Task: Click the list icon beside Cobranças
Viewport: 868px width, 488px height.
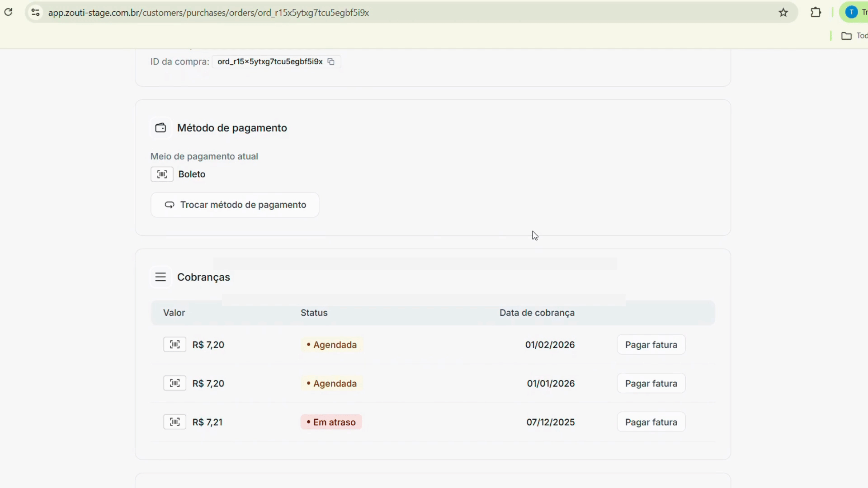Action: coord(160,277)
